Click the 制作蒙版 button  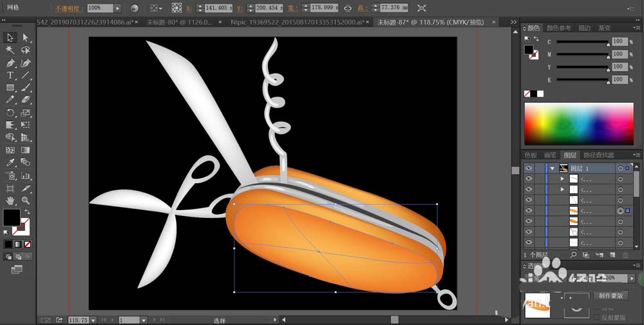(611, 295)
